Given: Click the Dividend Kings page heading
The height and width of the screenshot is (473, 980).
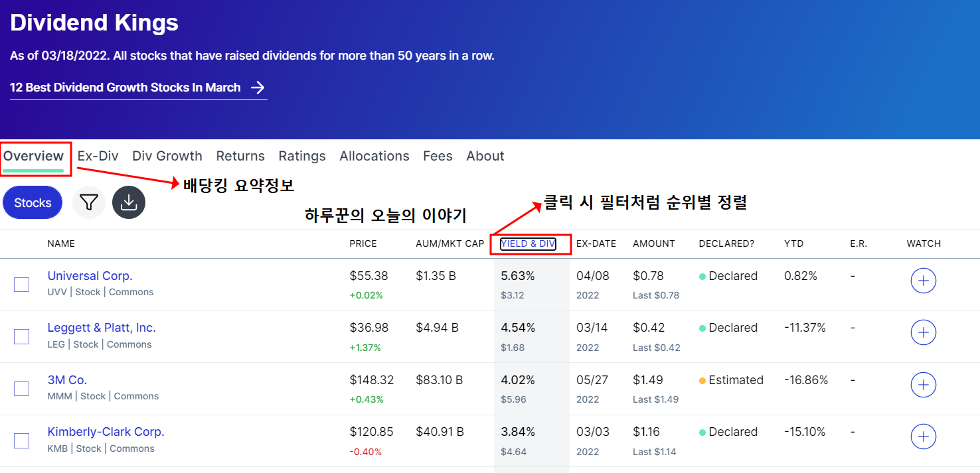Looking at the screenshot, I should (94, 23).
